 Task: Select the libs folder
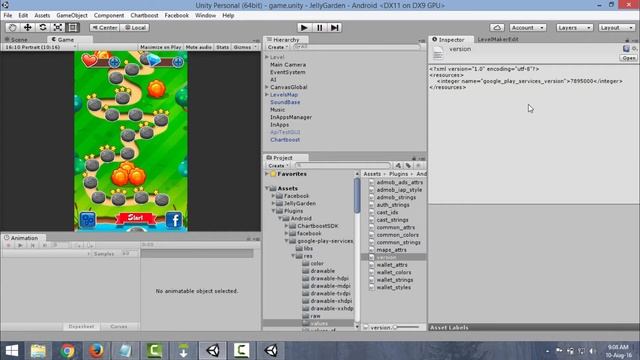pos(308,248)
